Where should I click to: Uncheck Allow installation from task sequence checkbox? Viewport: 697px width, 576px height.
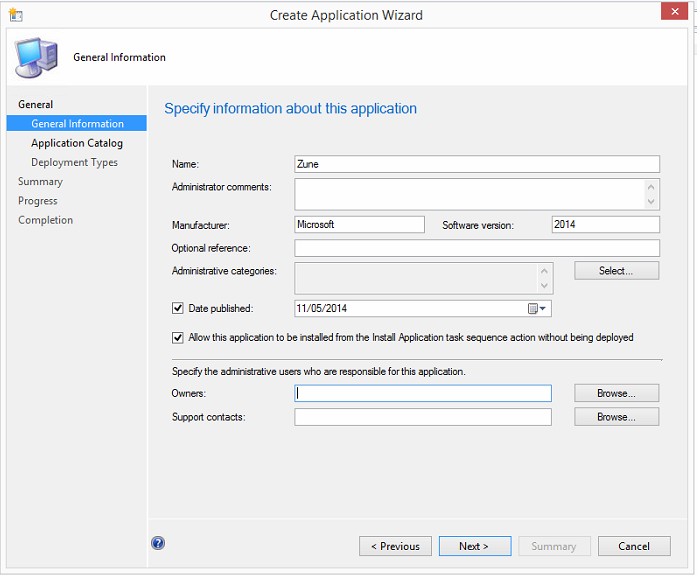tap(177, 338)
